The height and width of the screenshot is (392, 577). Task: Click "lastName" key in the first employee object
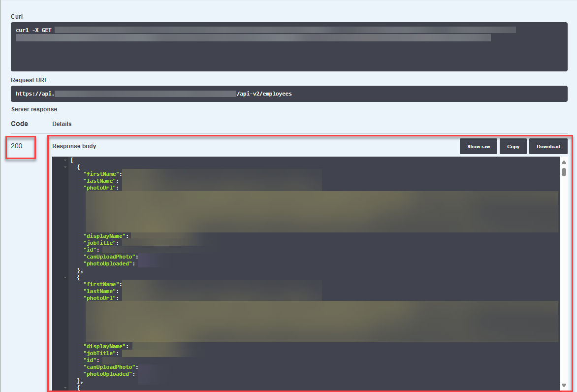[x=100, y=181]
